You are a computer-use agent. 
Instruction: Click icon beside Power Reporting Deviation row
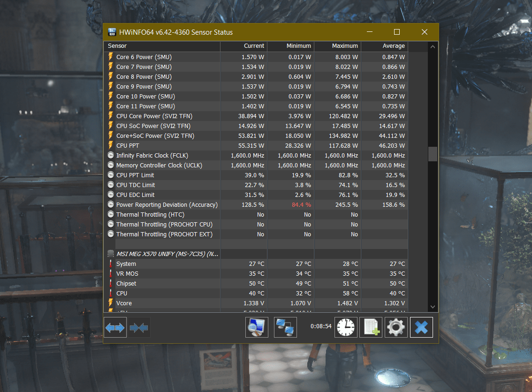[111, 204]
